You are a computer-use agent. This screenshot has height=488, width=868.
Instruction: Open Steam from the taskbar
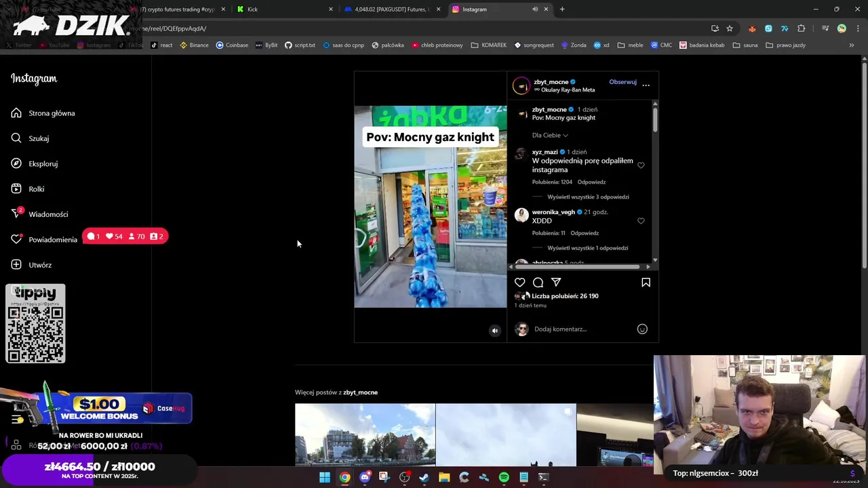pyautogui.click(x=425, y=477)
